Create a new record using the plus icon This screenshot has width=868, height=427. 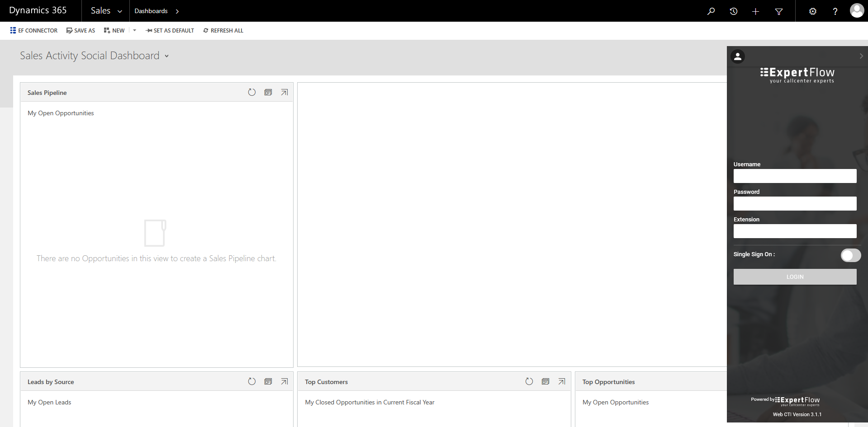(x=755, y=11)
